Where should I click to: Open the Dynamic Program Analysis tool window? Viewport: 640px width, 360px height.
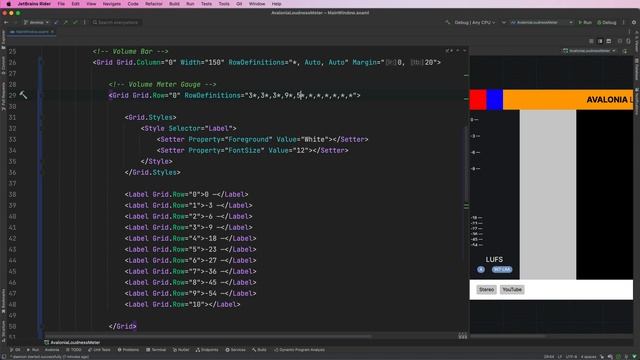(299, 350)
